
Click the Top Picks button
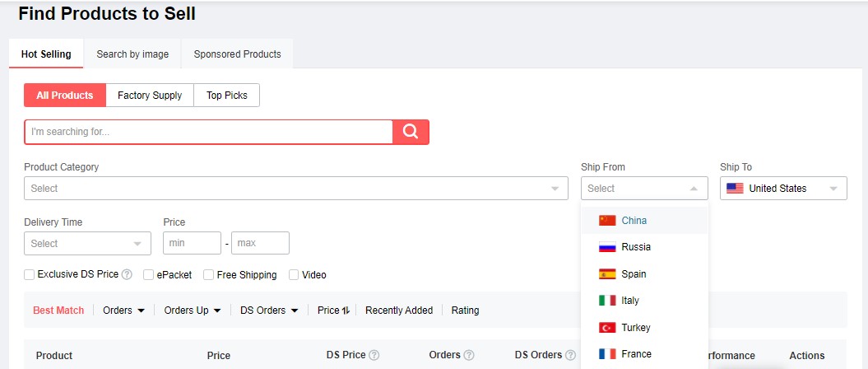[226, 96]
